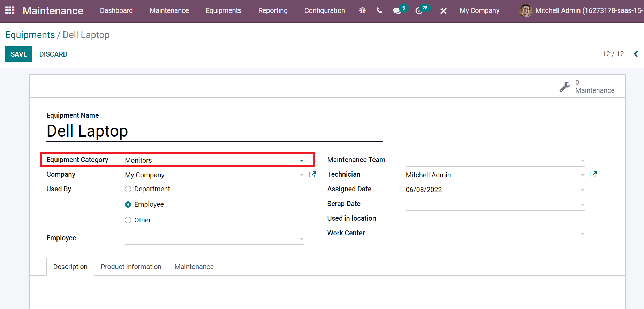Switch to the Product Information tab
The width and height of the screenshot is (644, 309).
pyautogui.click(x=131, y=267)
